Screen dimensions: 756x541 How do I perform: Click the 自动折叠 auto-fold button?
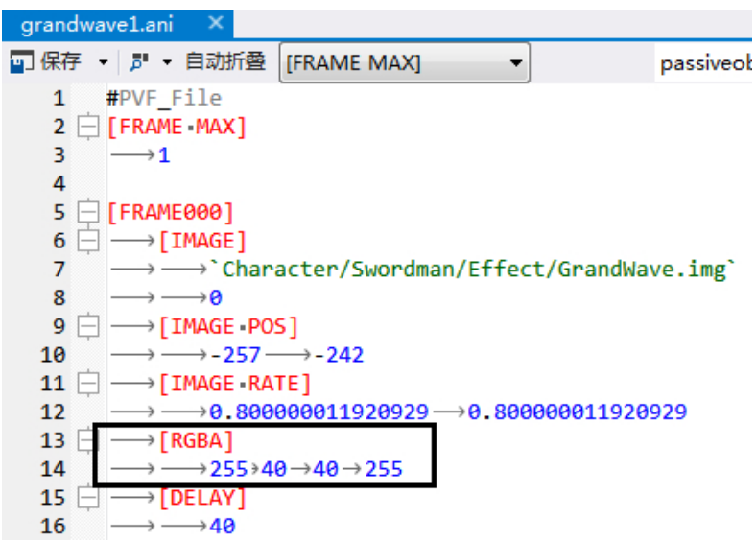224,63
